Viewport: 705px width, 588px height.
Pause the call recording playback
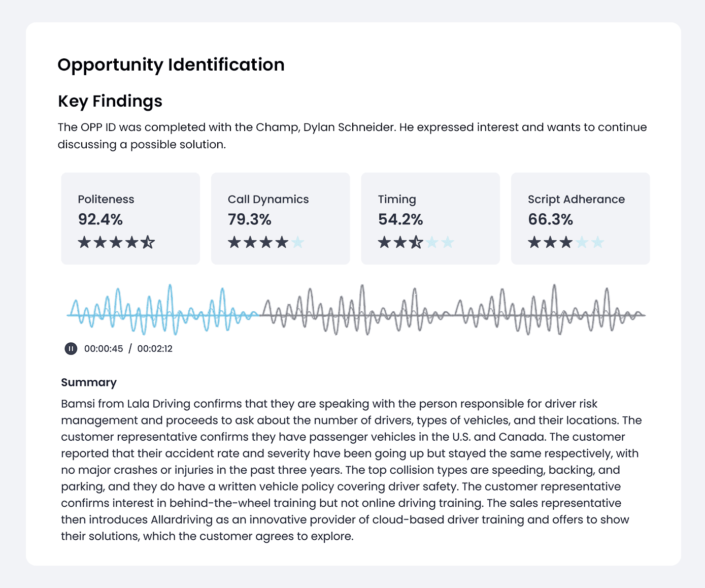[71, 349]
